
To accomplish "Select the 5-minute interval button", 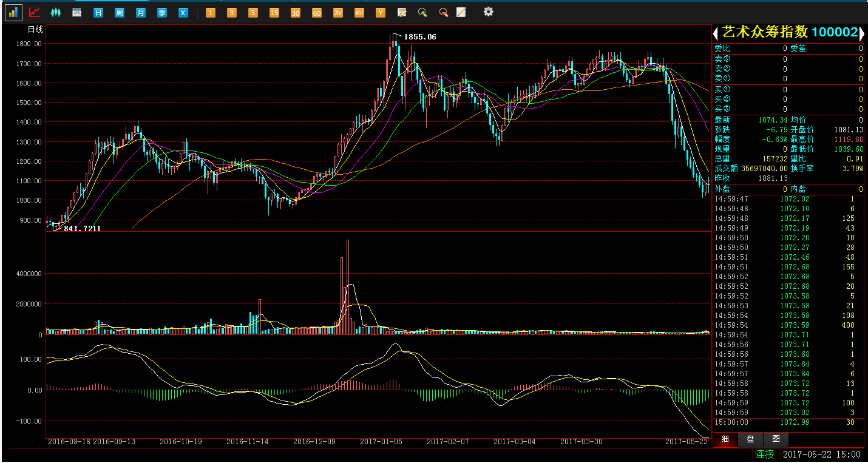I will click(253, 13).
